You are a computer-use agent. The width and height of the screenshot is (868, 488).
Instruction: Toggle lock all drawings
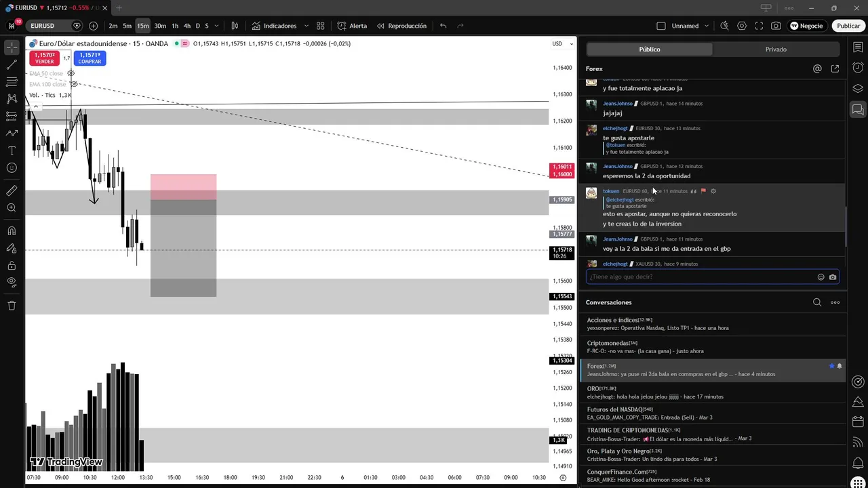click(12, 266)
